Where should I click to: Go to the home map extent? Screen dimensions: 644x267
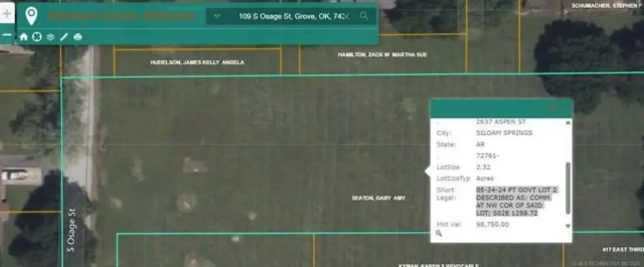pos(24,37)
